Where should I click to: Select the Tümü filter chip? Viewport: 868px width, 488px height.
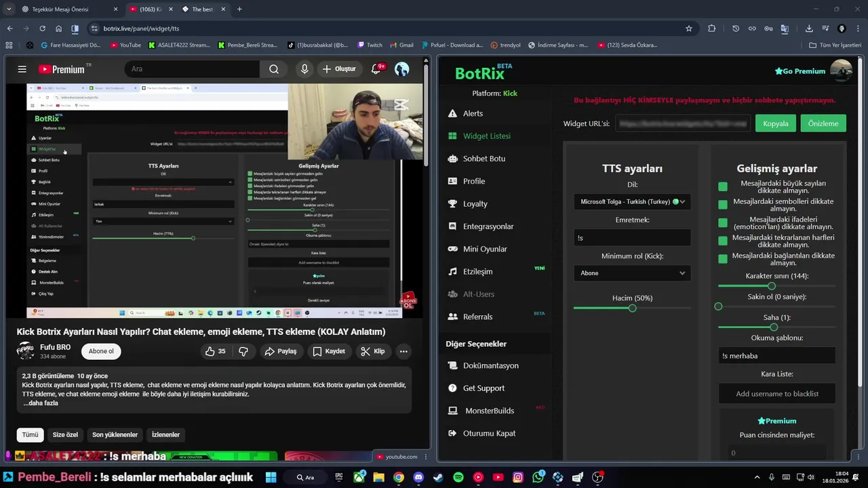pyautogui.click(x=30, y=434)
